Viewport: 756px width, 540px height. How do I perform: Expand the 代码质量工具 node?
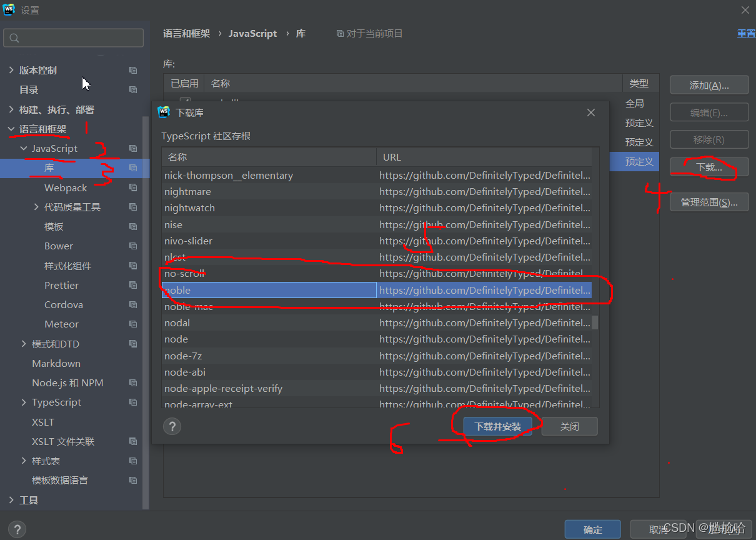[x=36, y=207]
